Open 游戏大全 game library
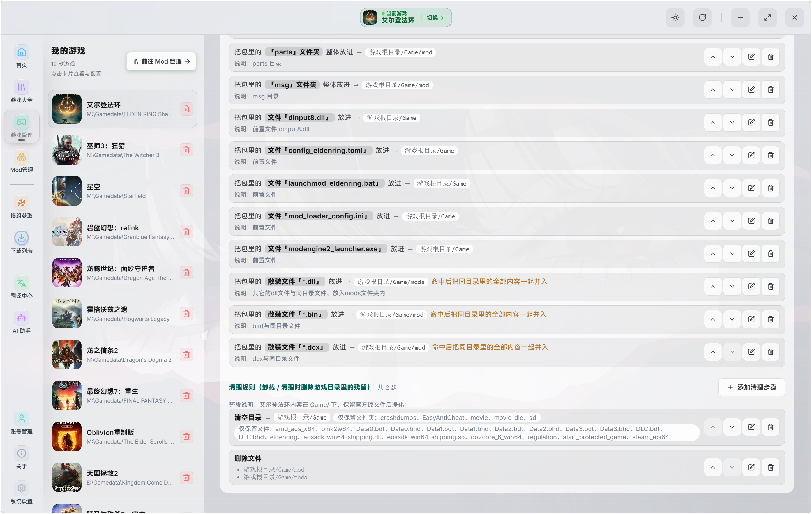Image resolution: width=812 pixels, height=514 pixels. pyautogui.click(x=22, y=91)
